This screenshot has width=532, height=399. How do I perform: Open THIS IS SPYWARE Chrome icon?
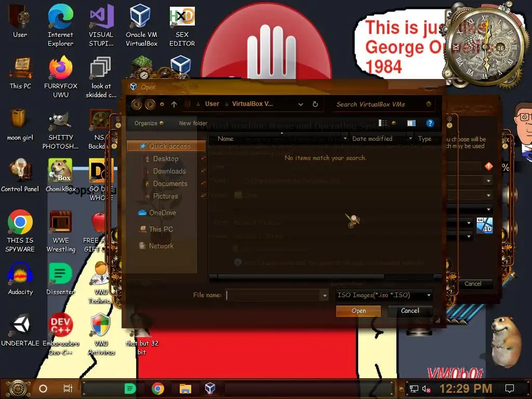click(x=20, y=231)
